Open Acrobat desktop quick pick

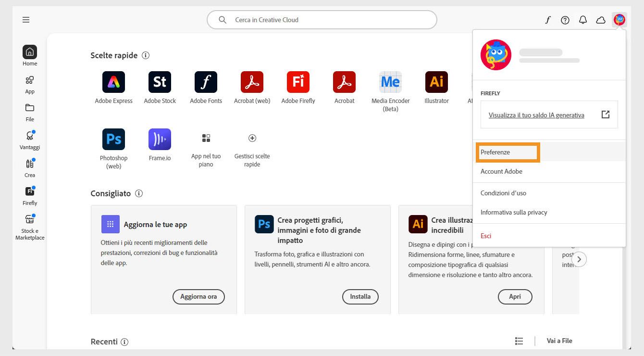coord(344,82)
